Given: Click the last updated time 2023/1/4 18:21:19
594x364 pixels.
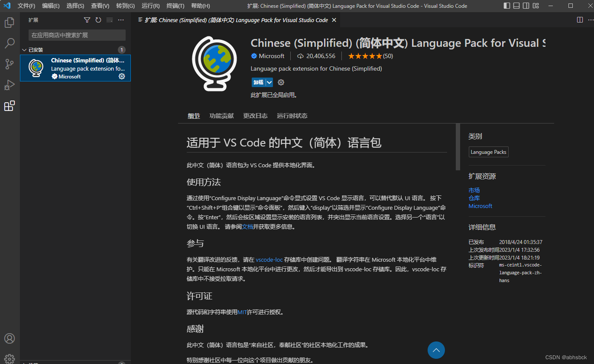Looking at the screenshot, I should pos(519,257).
